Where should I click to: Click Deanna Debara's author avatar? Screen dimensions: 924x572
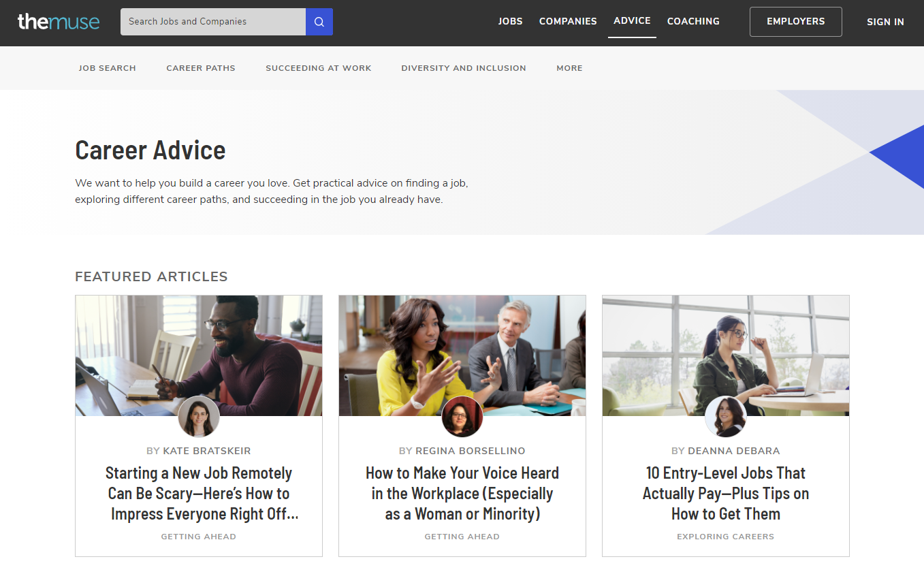tap(726, 417)
